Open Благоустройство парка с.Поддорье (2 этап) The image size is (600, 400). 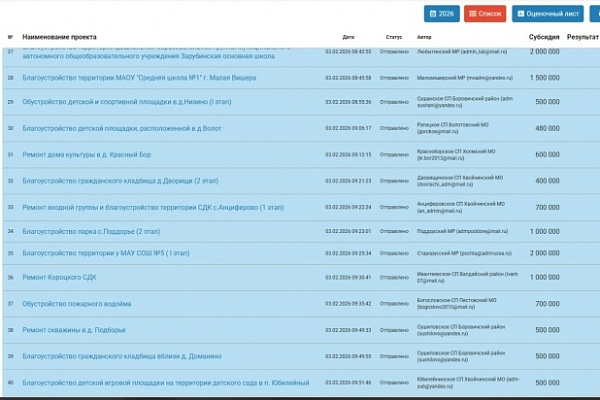pos(91,231)
